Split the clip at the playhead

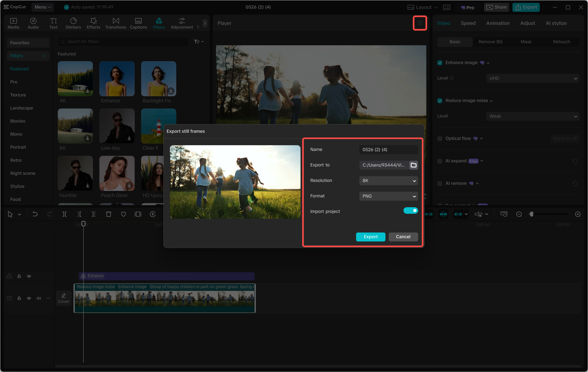point(65,214)
